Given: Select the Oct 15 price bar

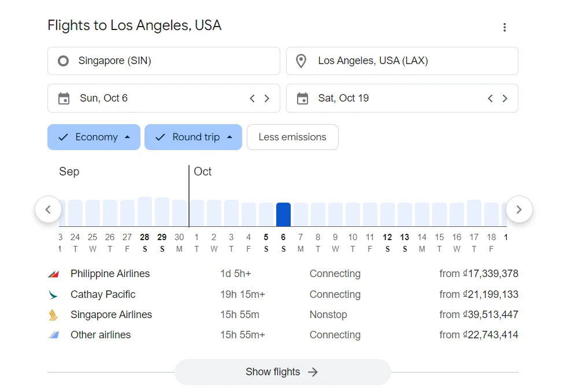Looking at the screenshot, I should tap(440, 215).
